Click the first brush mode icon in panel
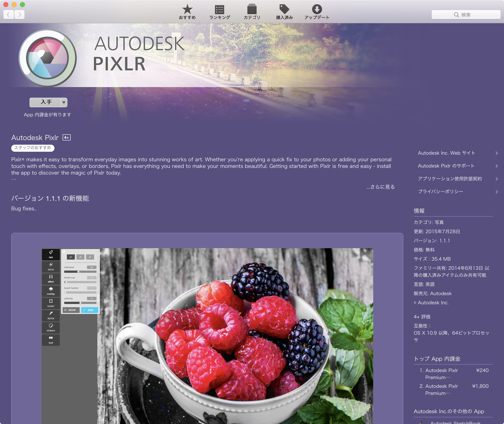Image resolution: width=504 pixels, height=424 pixels. [71, 257]
